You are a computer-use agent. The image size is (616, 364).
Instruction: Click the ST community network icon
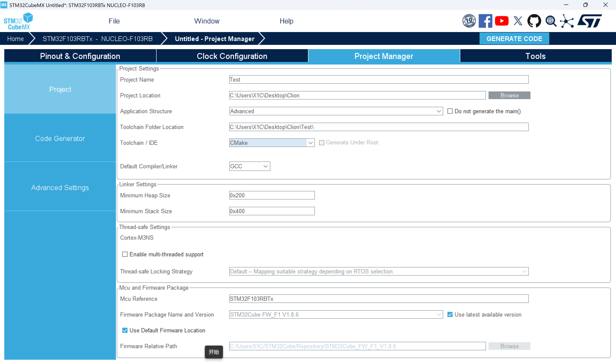point(567,21)
